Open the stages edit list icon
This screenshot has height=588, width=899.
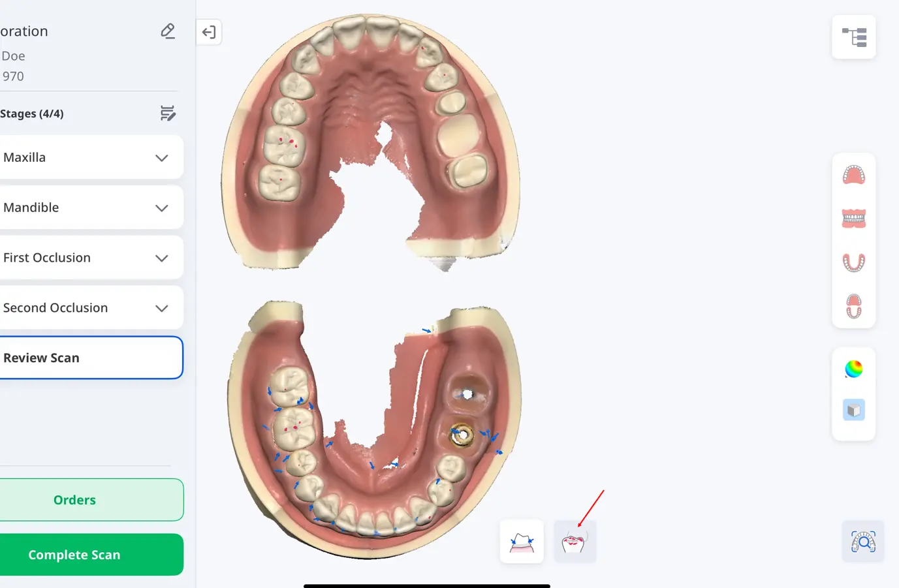coord(168,114)
